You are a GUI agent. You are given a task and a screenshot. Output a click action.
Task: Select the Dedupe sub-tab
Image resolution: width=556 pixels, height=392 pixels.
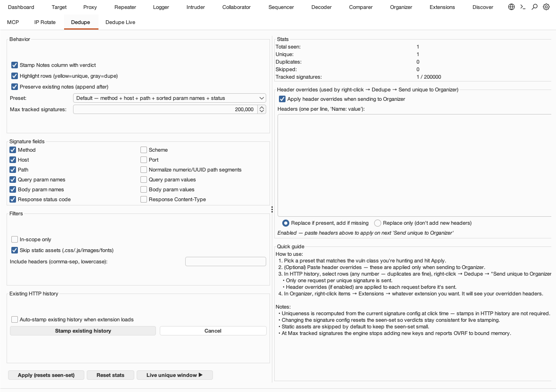pyautogui.click(x=81, y=22)
